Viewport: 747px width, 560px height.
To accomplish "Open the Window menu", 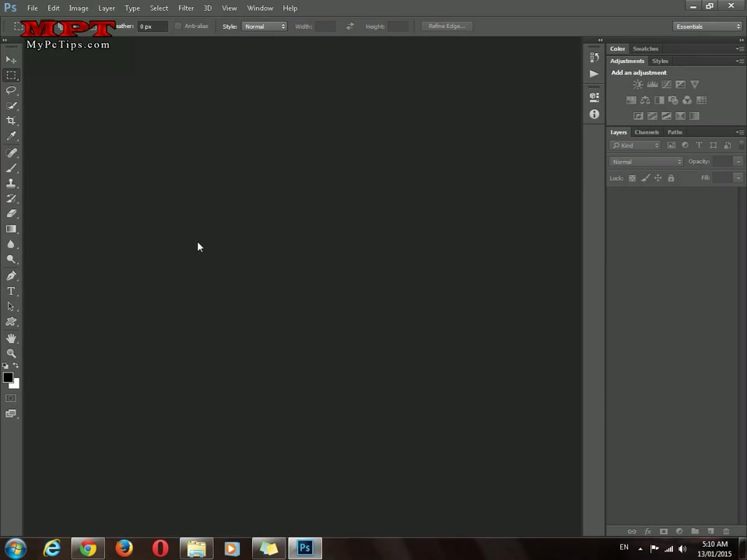I will (x=260, y=8).
